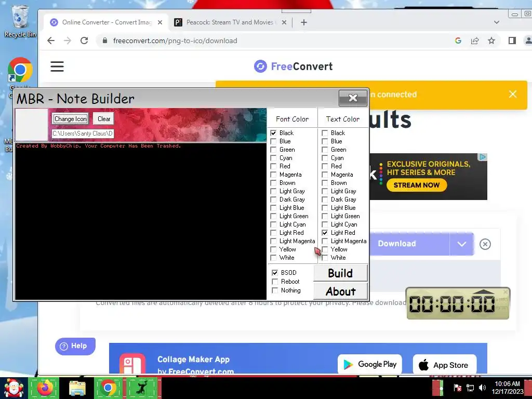Reload the FreeConvert page
The width and height of the screenshot is (532, 399).
point(84,41)
